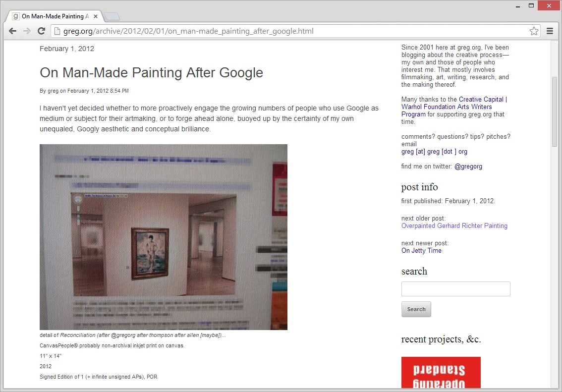Image resolution: width=562 pixels, height=392 pixels.
Task: Click the greg.org favicon on the tab
Action: click(15, 16)
